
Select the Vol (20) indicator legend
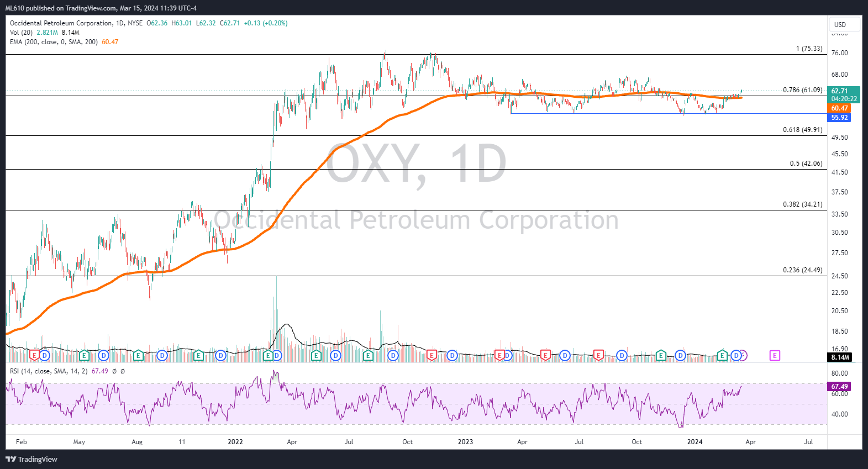click(x=21, y=33)
